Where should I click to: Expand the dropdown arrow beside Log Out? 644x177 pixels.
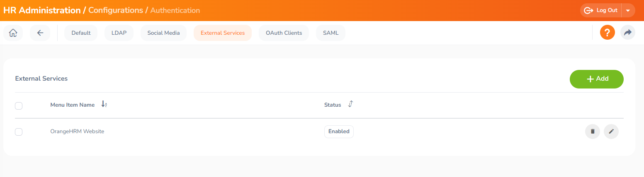tap(628, 11)
